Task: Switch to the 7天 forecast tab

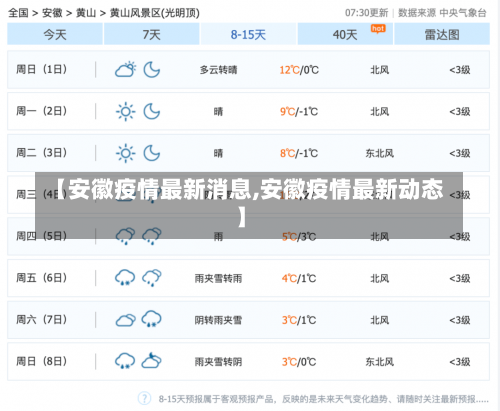Action: click(x=152, y=34)
